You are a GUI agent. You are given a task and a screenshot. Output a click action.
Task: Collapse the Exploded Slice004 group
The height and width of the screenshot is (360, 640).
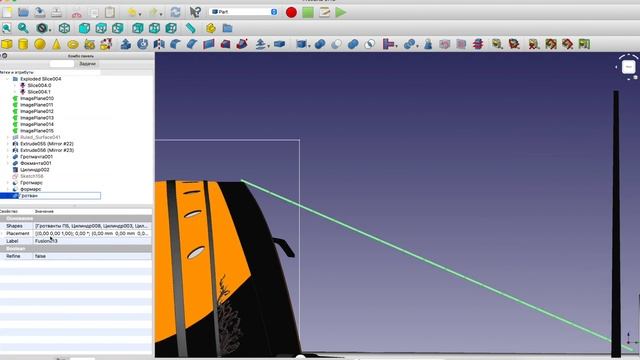coord(8,79)
